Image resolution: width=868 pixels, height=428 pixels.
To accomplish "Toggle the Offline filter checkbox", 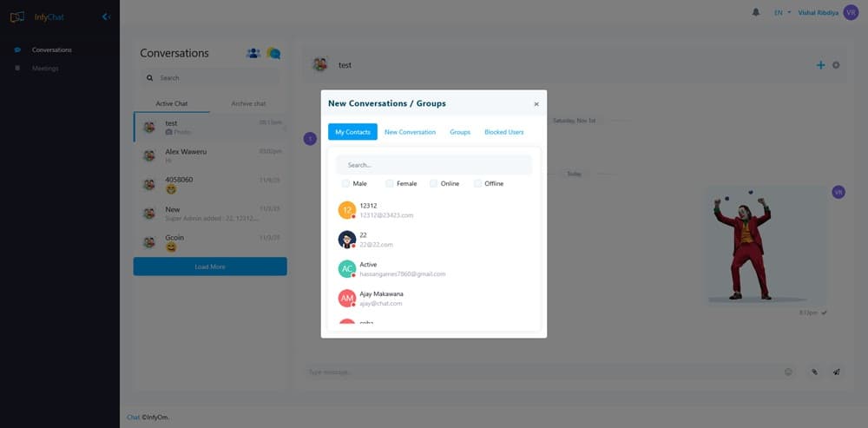I will pyautogui.click(x=477, y=183).
